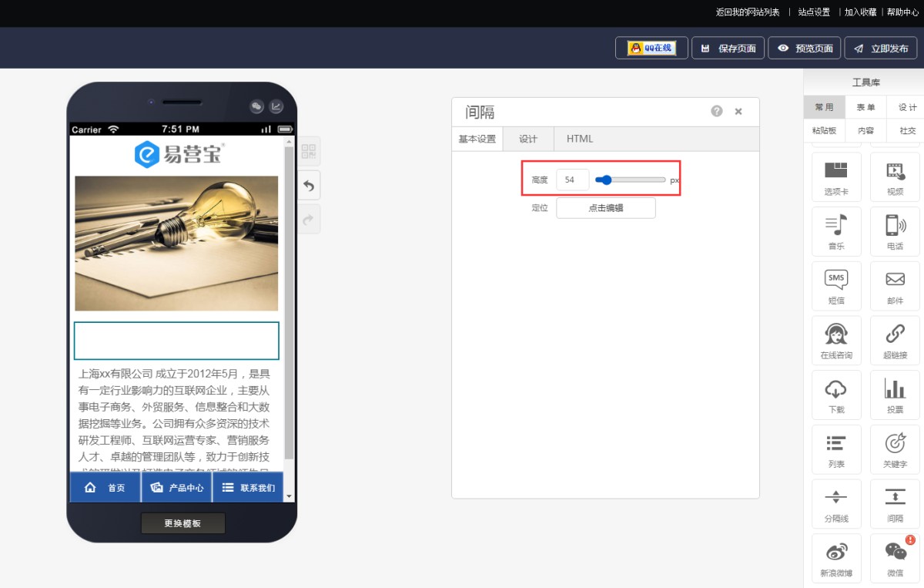
Task: Click the 易营宝 logo in phone preview
Action: pyautogui.click(x=179, y=154)
